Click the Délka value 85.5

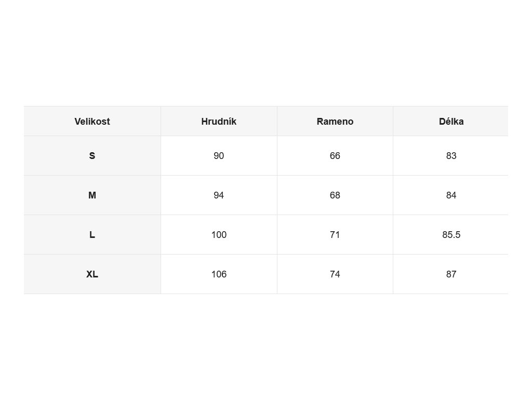click(451, 234)
